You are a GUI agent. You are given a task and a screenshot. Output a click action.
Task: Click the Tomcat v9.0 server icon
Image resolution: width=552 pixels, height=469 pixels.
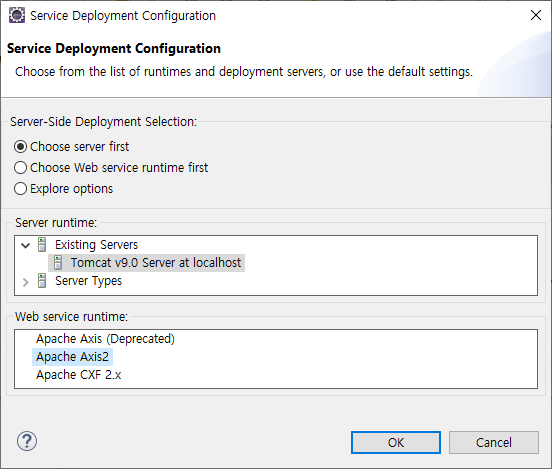[58, 263]
